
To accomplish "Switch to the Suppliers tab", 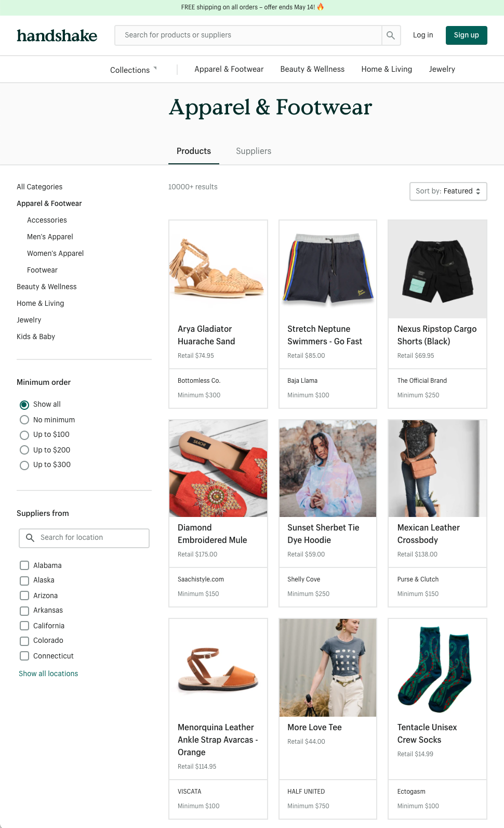I will click(x=254, y=151).
